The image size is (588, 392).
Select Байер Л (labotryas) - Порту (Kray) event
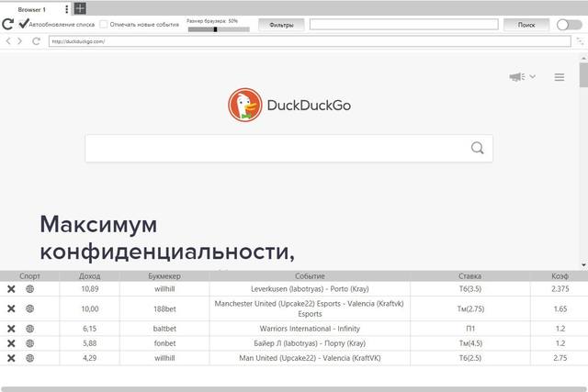pos(310,343)
